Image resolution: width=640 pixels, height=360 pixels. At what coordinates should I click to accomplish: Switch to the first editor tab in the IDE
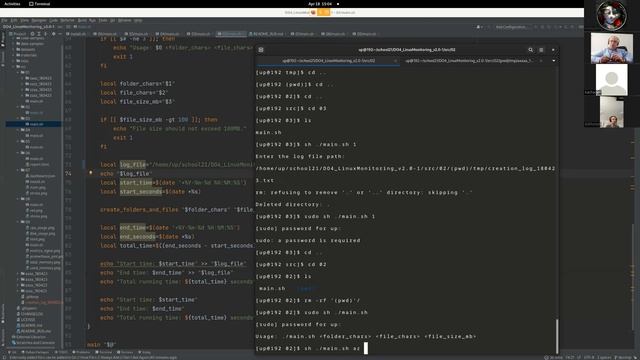coord(76,34)
